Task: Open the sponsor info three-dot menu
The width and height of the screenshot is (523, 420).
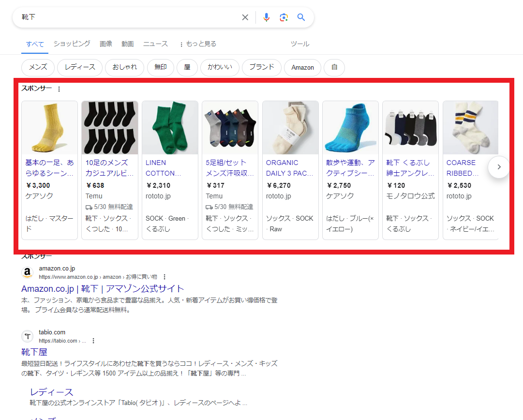Action: point(59,89)
